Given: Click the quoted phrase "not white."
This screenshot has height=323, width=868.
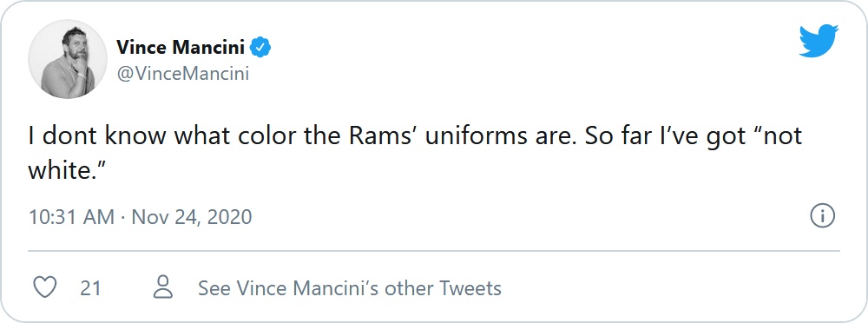Looking at the screenshot, I should 415,153.
